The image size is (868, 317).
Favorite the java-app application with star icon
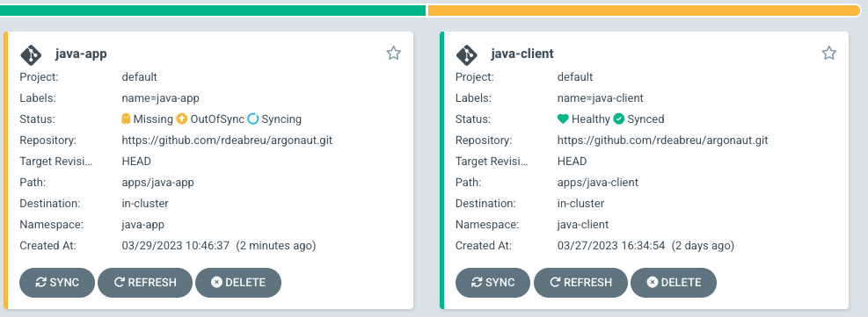tap(393, 53)
